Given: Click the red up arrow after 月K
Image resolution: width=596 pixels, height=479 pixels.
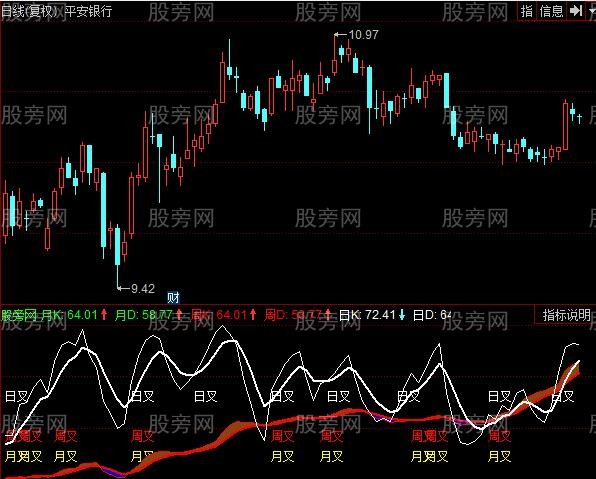Looking at the screenshot, I should 104,315.
